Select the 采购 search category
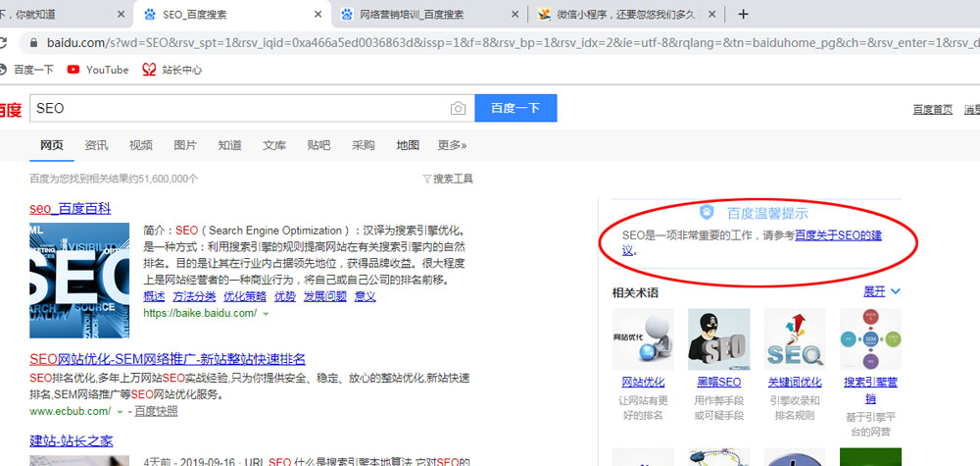This screenshot has width=980, height=466. coord(364,145)
